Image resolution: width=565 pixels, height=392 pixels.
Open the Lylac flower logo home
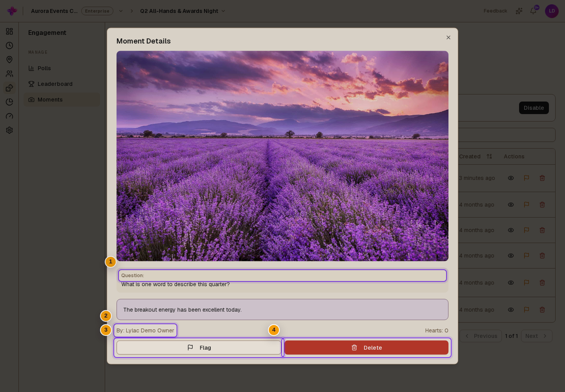click(12, 11)
